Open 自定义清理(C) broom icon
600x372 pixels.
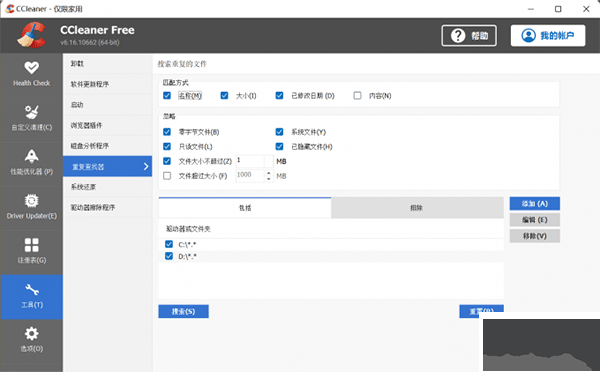[31, 112]
